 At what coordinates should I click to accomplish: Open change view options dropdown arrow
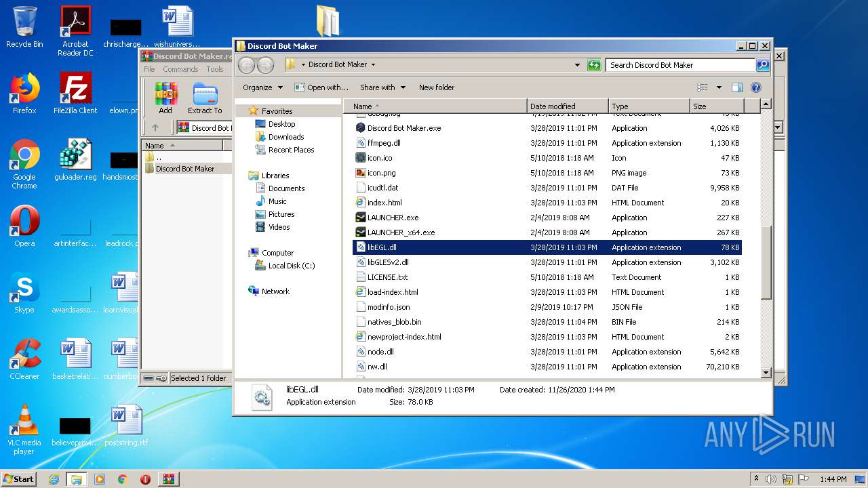(x=719, y=87)
